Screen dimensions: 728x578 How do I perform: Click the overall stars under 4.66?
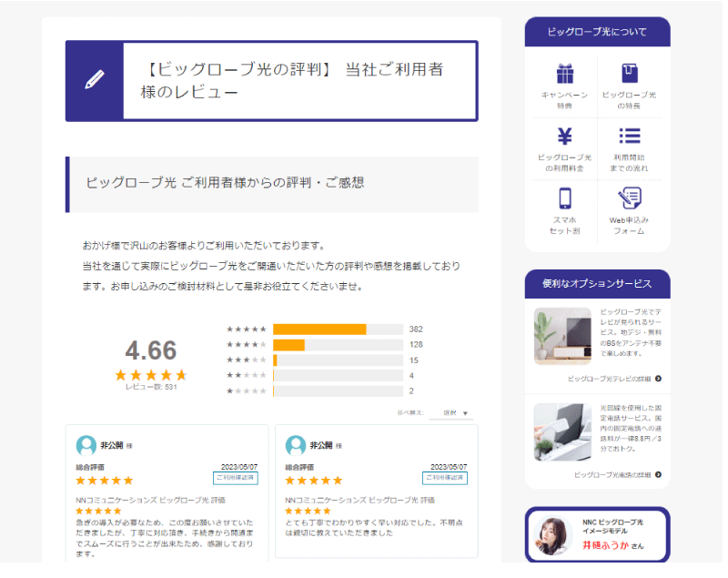[x=151, y=375]
